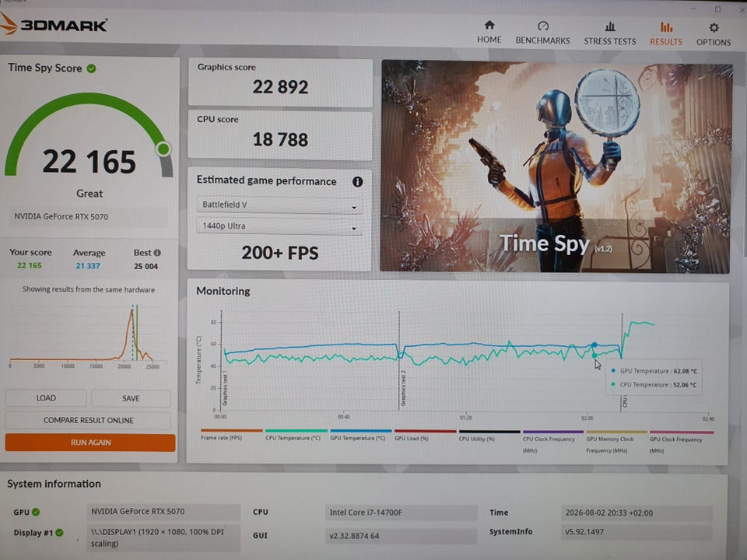Viewport: 747px width, 560px height.
Task: Maximize the 3DMark window
Action: click(717, 9)
